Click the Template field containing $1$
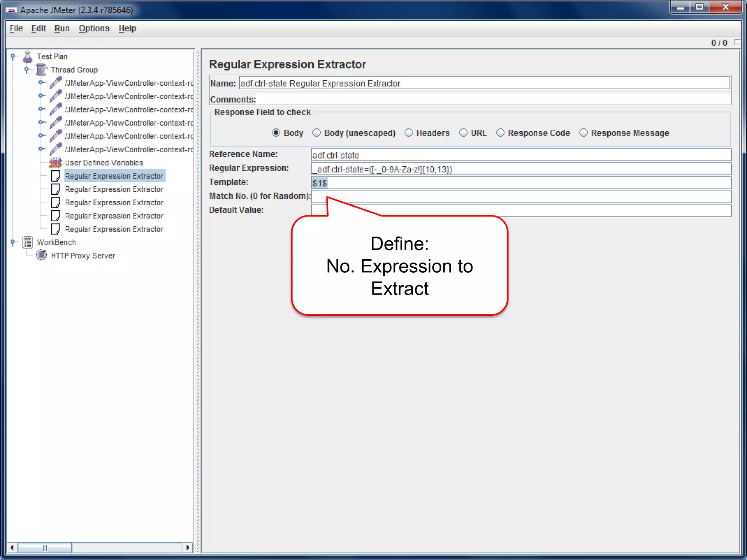747x560 pixels. pyautogui.click(x=521, y=183)
